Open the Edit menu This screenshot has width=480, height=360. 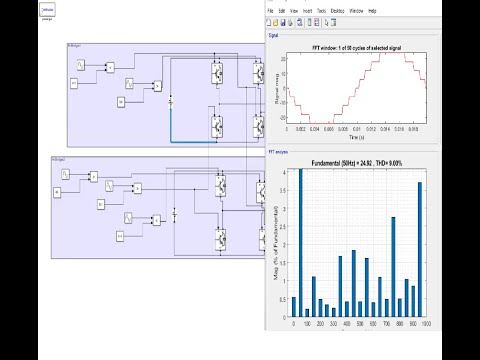pyautogui.click(x=282, y=11)
